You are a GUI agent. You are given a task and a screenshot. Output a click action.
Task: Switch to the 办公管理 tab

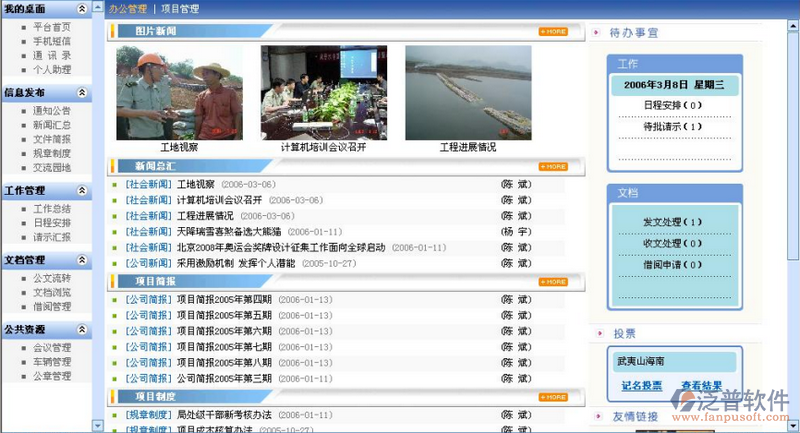128,9
